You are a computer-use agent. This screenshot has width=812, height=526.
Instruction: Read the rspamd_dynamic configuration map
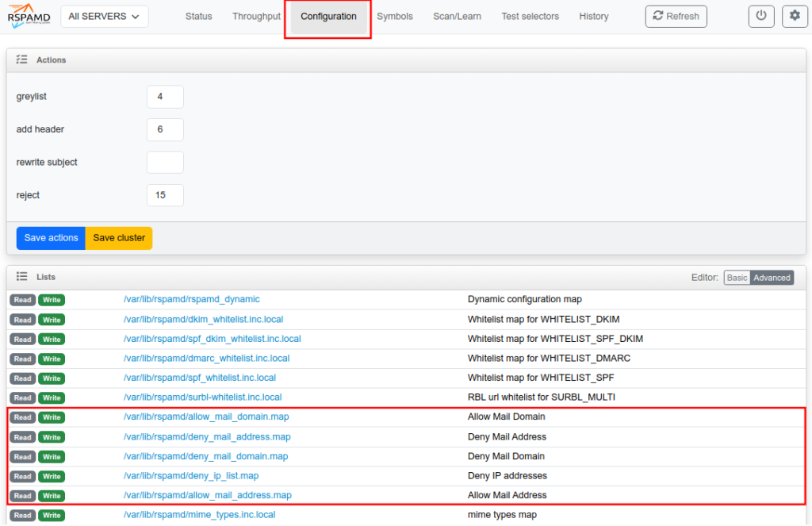22,300
